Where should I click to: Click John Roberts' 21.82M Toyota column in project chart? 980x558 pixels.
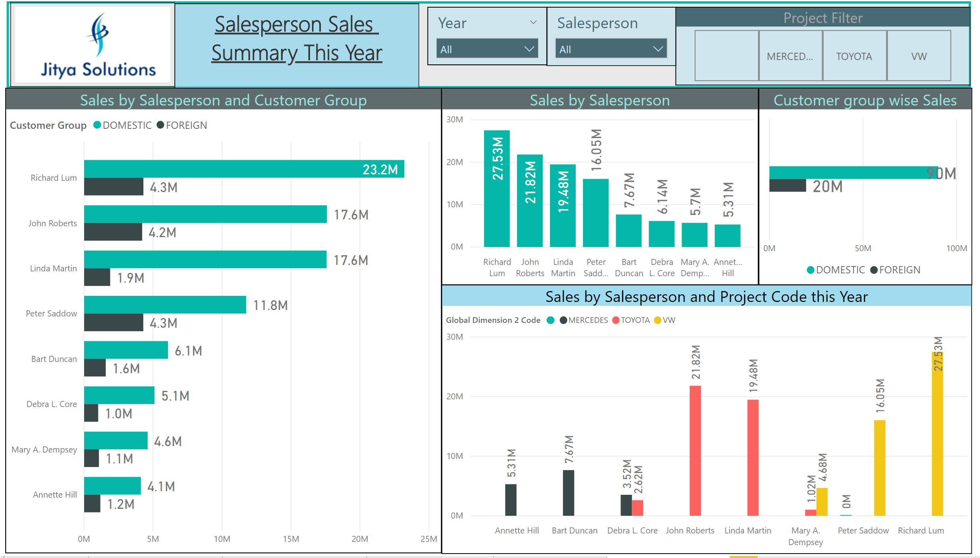point(695,451)
